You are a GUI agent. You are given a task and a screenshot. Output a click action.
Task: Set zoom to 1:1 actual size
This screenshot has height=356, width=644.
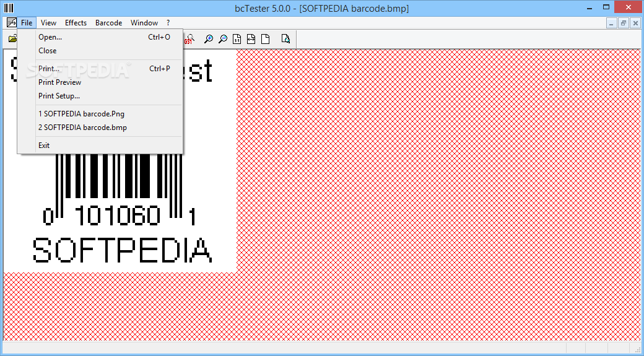pyautogui.click(x=237, y=39)
